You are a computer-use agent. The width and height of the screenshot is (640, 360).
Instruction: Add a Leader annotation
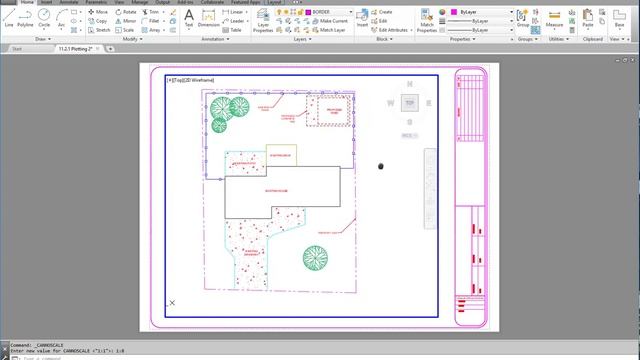click(x=233, y=21)
